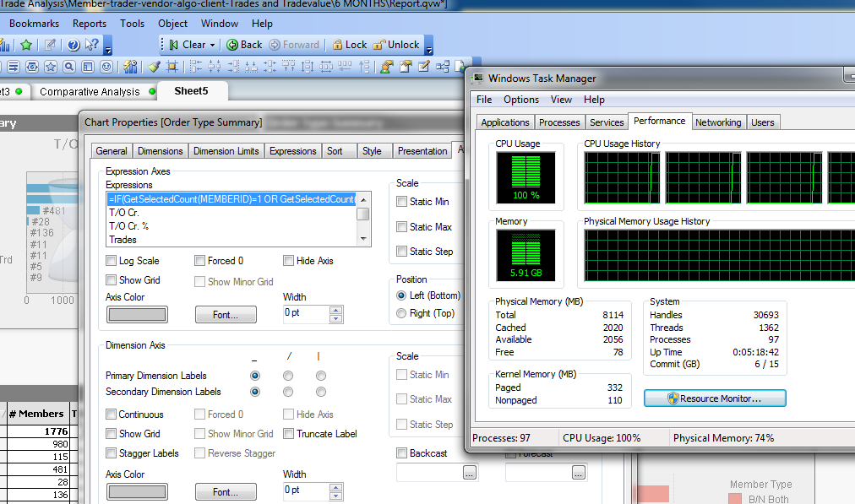This screenshot has height=504, width=855.
Task: Check the Truncate Label option
Action: [289, 434]
